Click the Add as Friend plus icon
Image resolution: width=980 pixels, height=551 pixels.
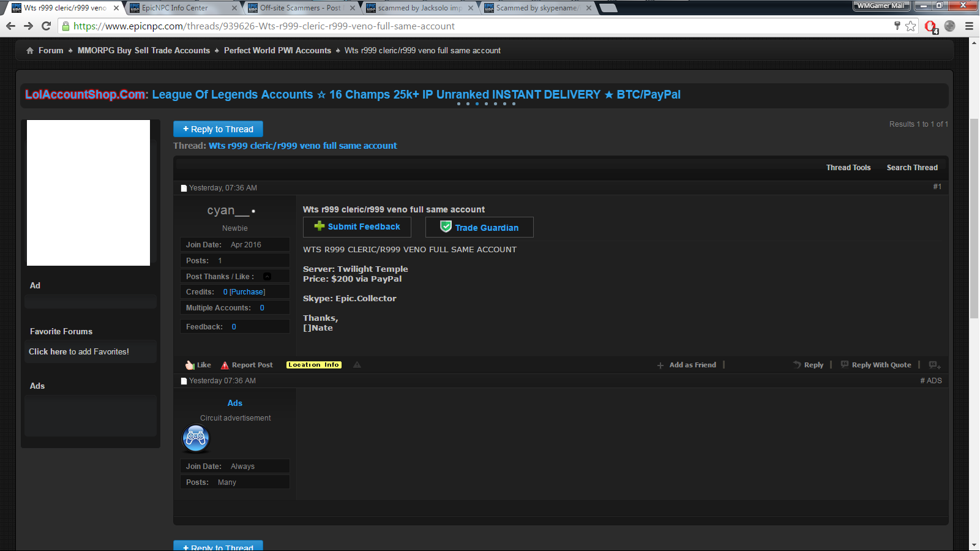(660, 365)
